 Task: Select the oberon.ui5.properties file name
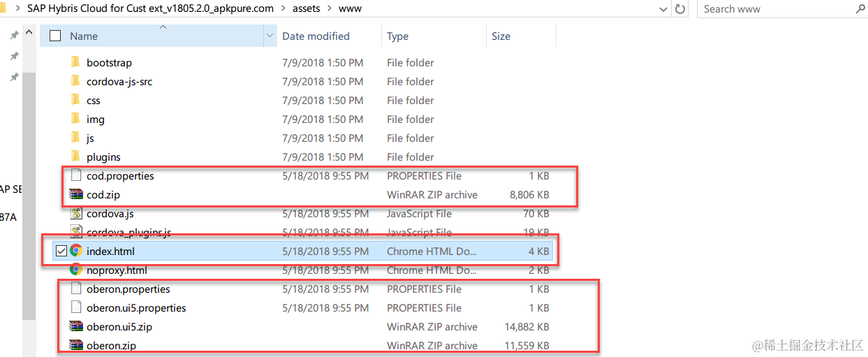click(136, 307)
